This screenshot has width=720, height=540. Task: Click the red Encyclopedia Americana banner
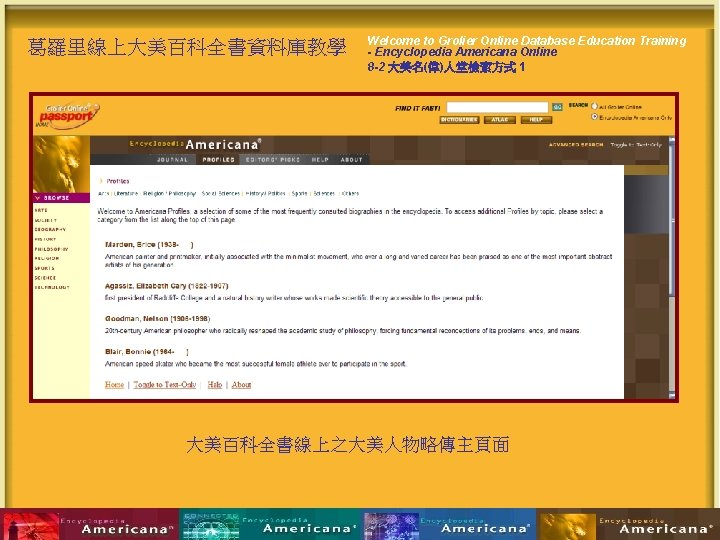(x=89, y=524)
